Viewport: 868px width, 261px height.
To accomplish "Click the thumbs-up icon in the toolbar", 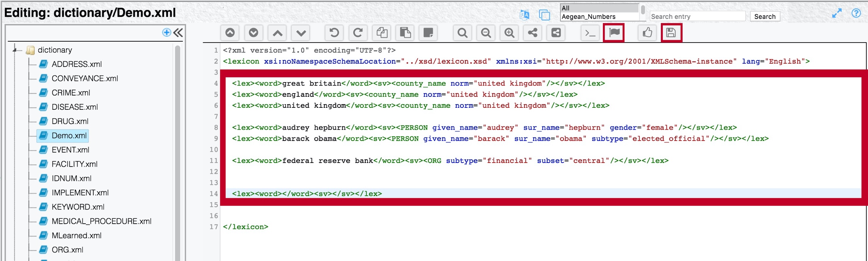I will (647, 33).
